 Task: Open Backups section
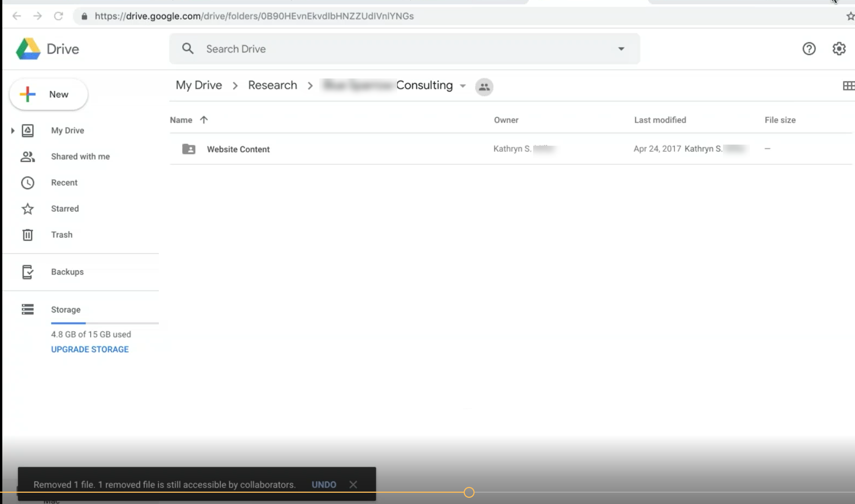tap(67, 272)
